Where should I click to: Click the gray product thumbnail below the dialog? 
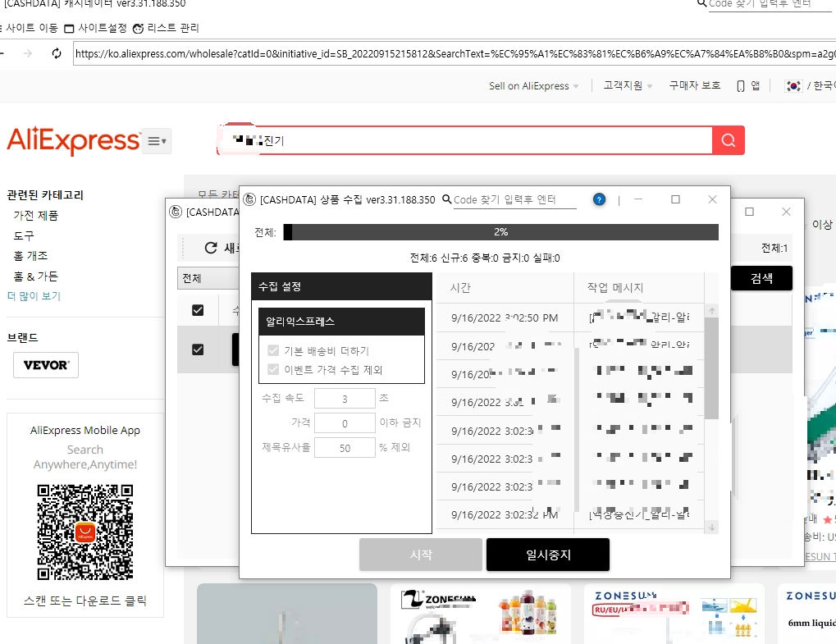pos(287,614)
